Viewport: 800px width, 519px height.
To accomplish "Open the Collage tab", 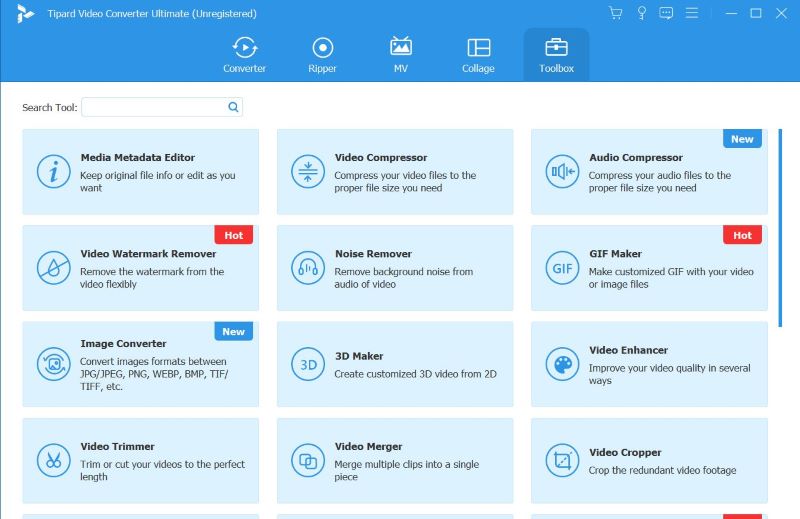I will coord(478,55).
